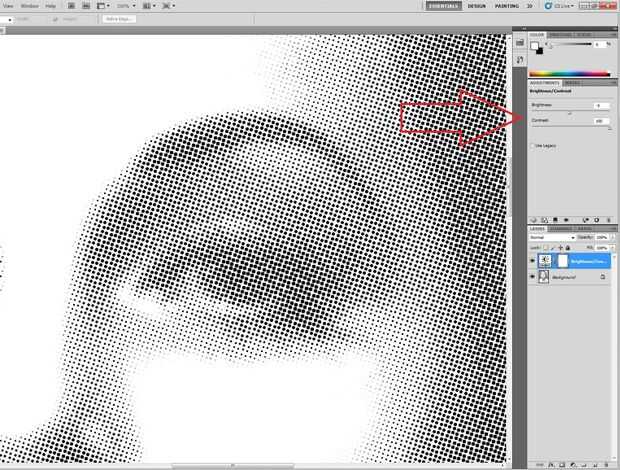Click the trash icon in Layers footer
620x470 pixels.
coord(607,465)
